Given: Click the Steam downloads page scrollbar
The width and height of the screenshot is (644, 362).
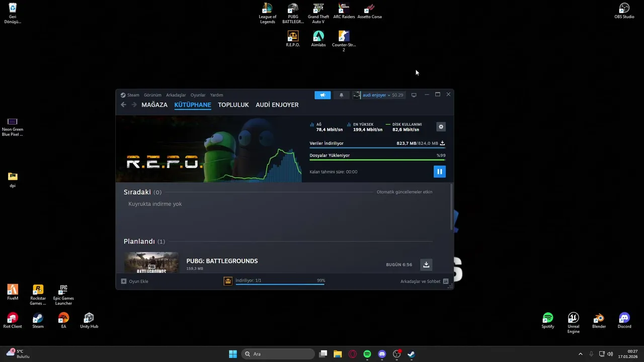Looking at the screenshot, I should 451,208.
